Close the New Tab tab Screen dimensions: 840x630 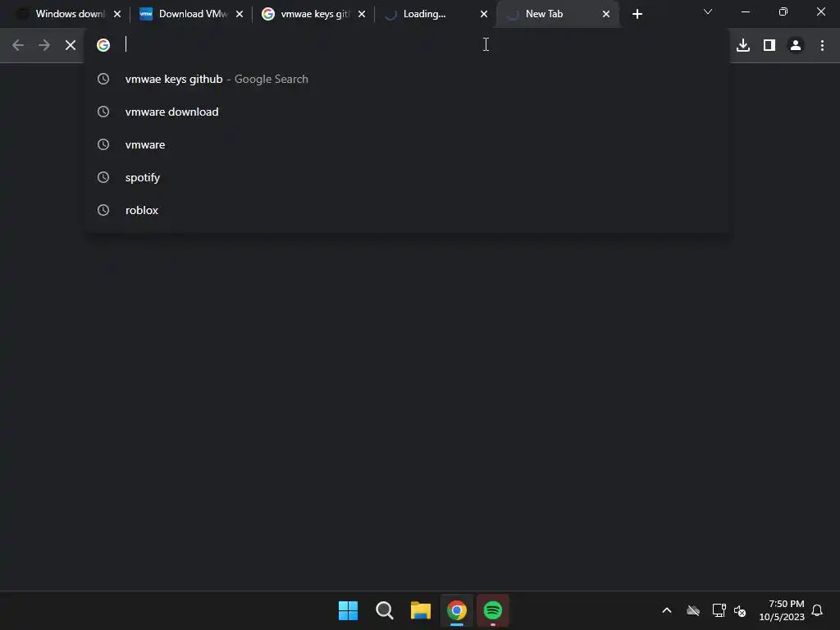606,14
